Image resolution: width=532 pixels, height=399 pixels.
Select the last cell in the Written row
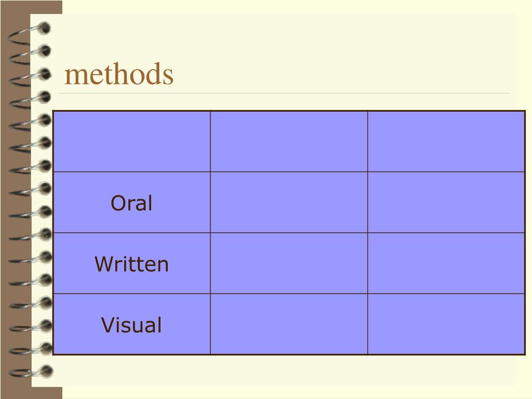tap(446, 263)
